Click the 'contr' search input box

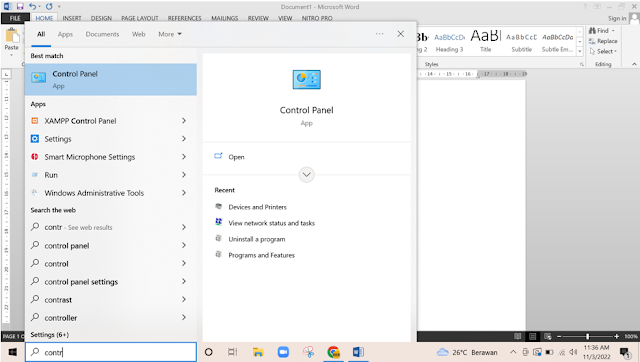tap(111, 352)
